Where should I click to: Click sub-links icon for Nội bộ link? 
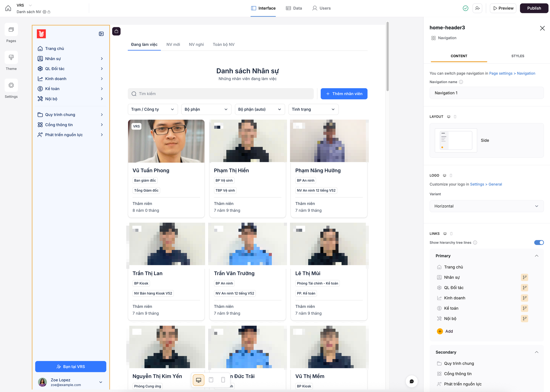[524, 319]
